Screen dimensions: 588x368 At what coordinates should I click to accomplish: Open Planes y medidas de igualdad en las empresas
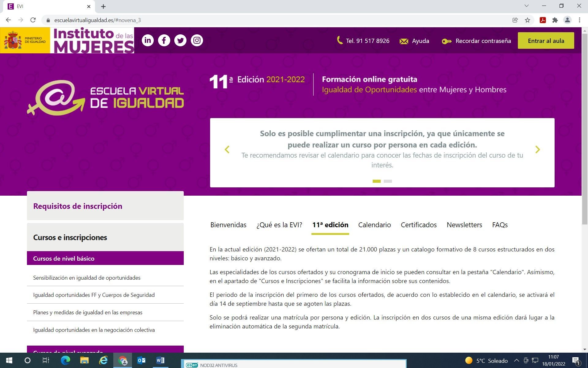[88, 312]
